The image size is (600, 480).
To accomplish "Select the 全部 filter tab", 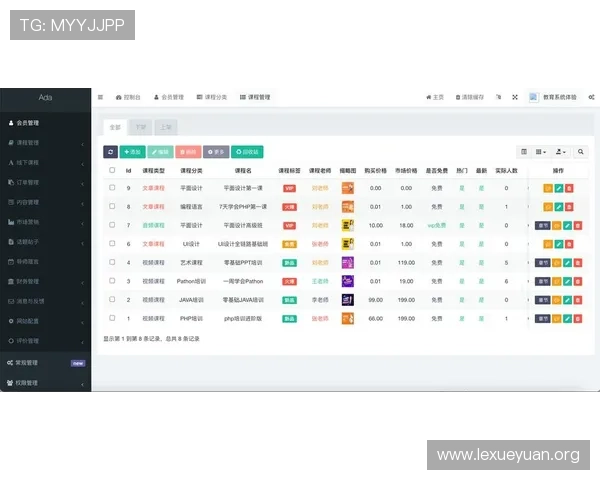I will (115, 127).
